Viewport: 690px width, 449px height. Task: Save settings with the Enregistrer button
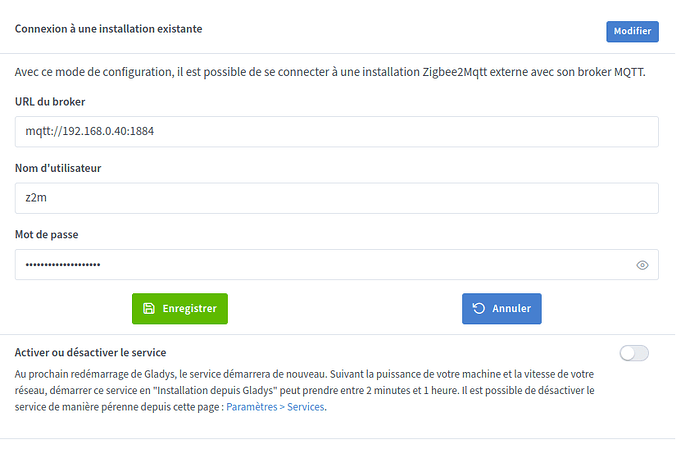180,309
